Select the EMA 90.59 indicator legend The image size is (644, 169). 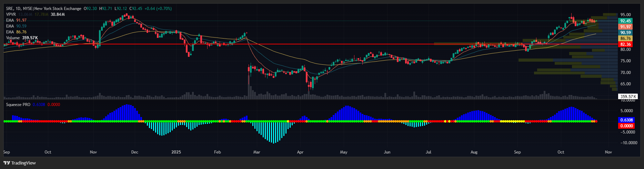(16, 26)
